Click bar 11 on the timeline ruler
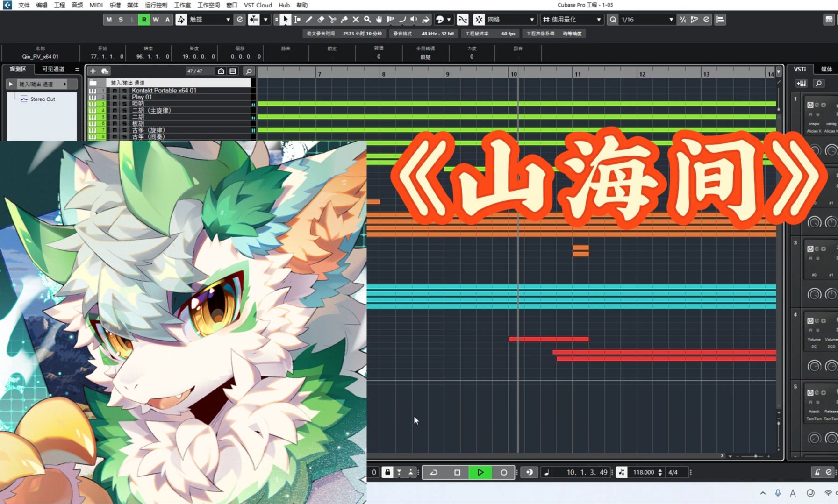This screenshot has width=838, height=504. 578,74
